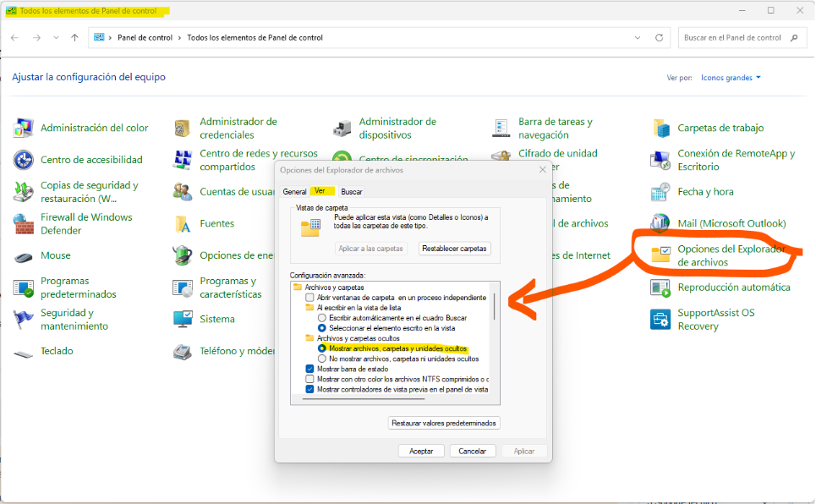Uncheck Mostrar controladores de vista previa

309,389
